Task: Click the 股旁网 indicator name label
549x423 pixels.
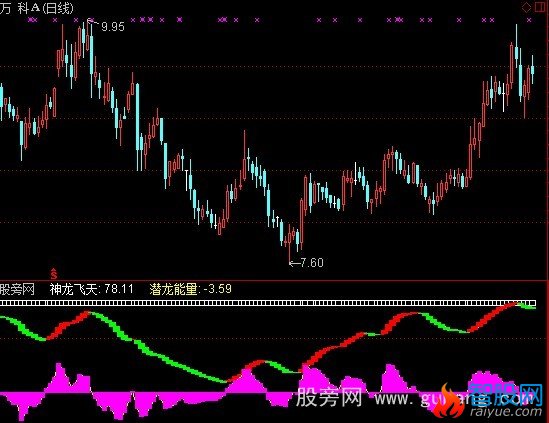Action: pos(18,290)
